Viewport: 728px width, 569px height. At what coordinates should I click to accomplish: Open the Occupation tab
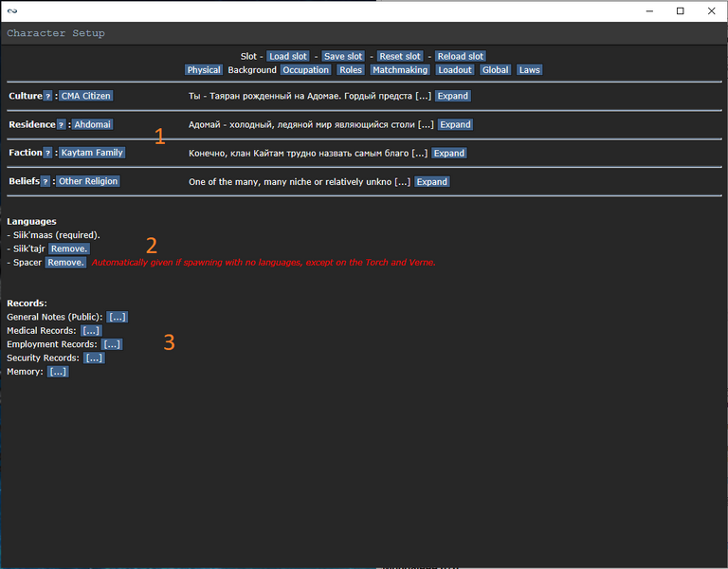(x=306, y=70)
